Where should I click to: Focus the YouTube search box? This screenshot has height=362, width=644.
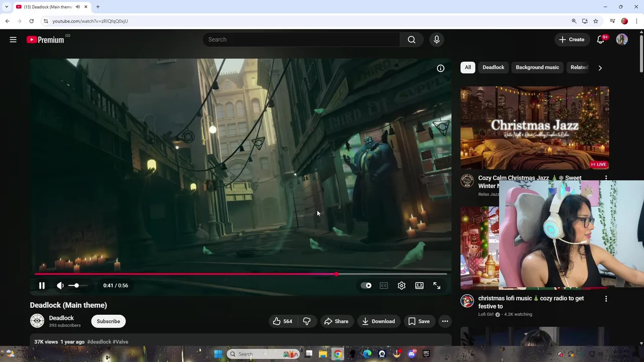pyautogui.click(x=302, y=40)
